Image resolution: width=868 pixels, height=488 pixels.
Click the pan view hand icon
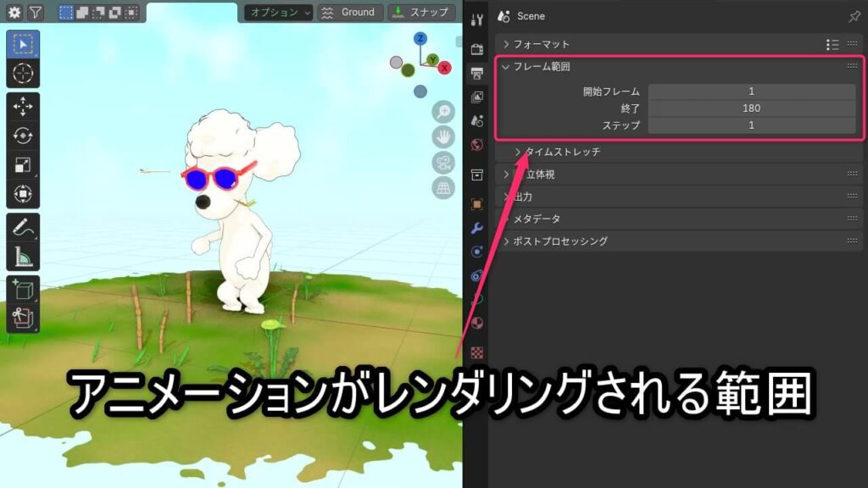443,137
